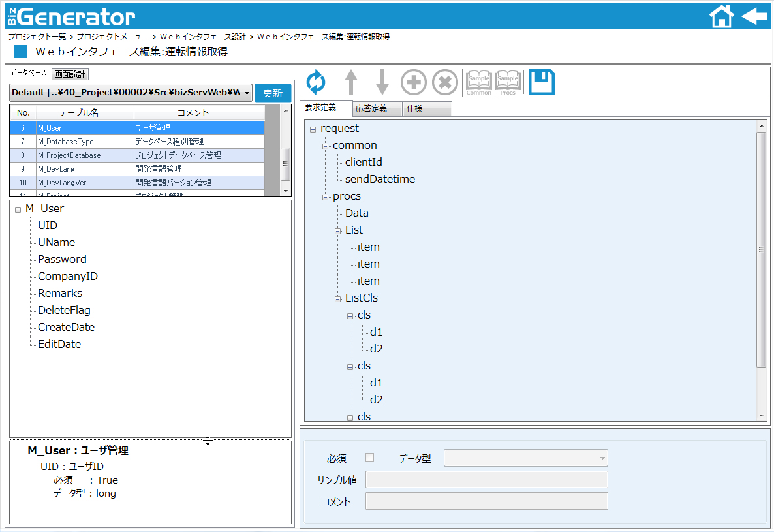Select the Remarks field
774x532 pixels.
pyautogui.click(x=60, y=293)
